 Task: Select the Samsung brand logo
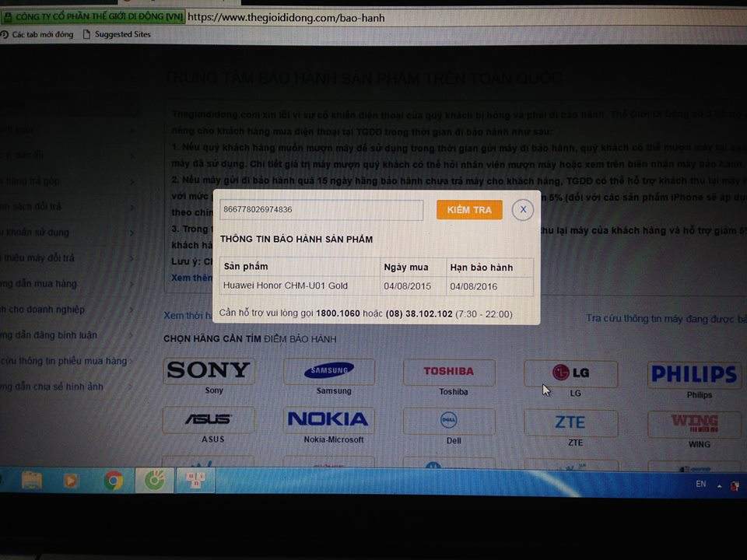pos(329,371)
